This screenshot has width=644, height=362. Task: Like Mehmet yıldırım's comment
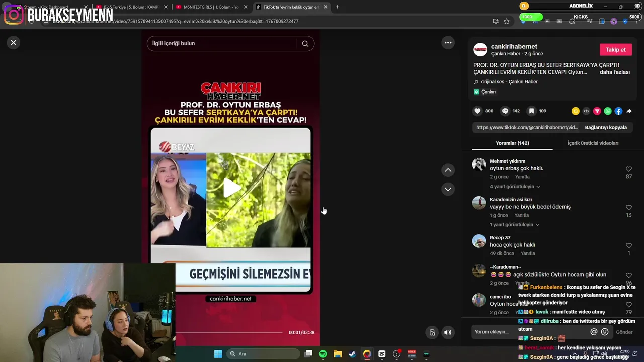(x=628, y=169)
